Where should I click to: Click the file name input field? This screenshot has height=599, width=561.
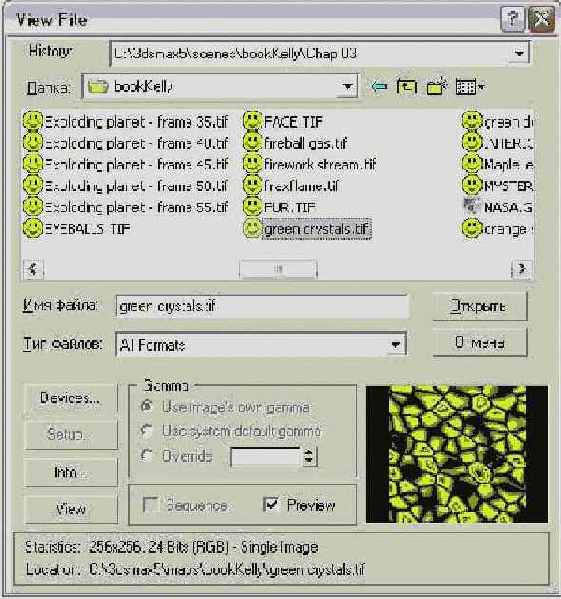[x=262, y=306]
